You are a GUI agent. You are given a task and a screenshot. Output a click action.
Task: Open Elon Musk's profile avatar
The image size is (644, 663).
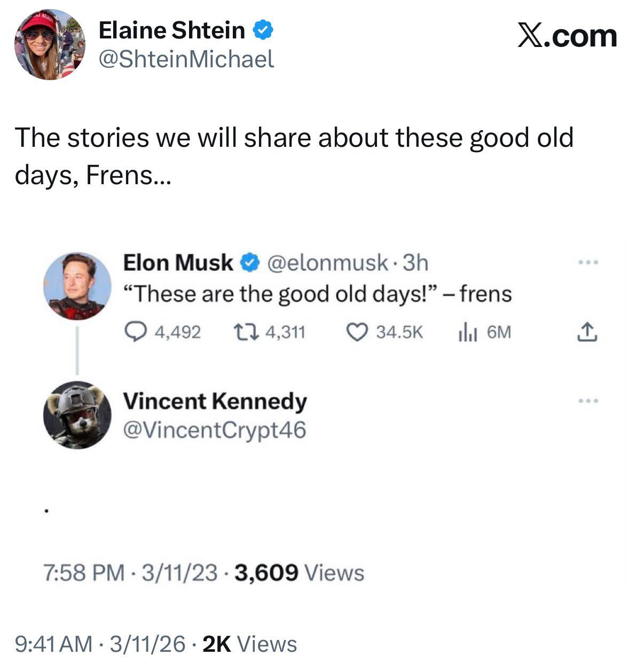(77, 286)
